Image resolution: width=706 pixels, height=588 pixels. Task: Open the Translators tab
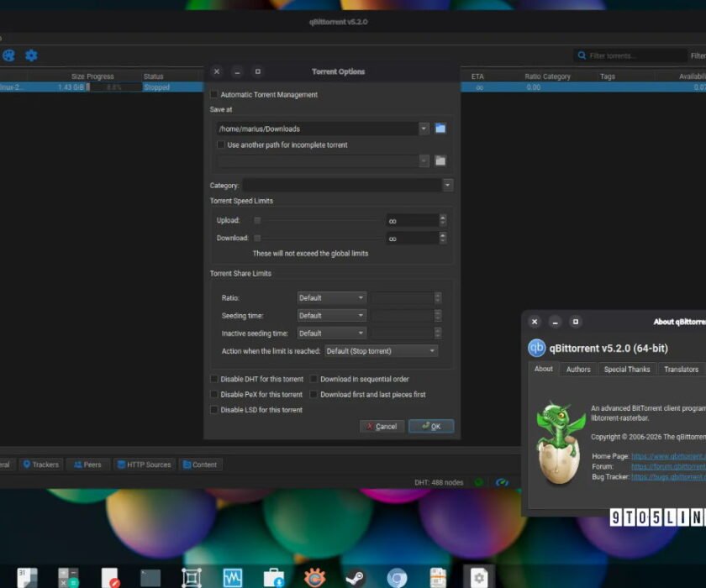[x=681, y=369]
